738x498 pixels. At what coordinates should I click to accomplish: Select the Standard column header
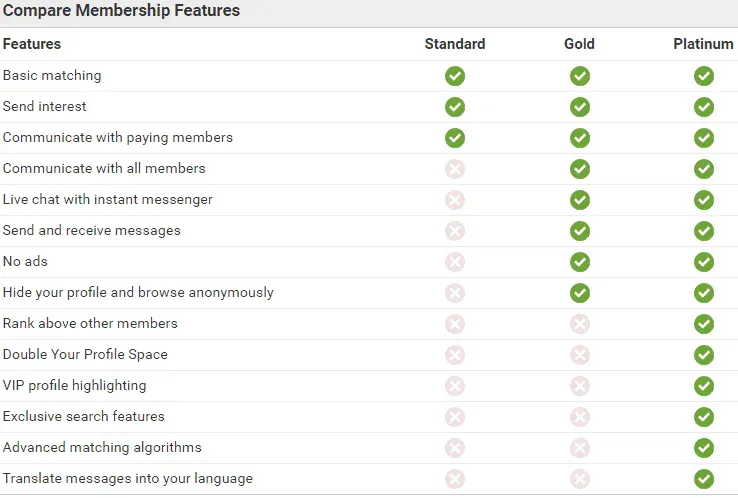click(x=455, y=44)
